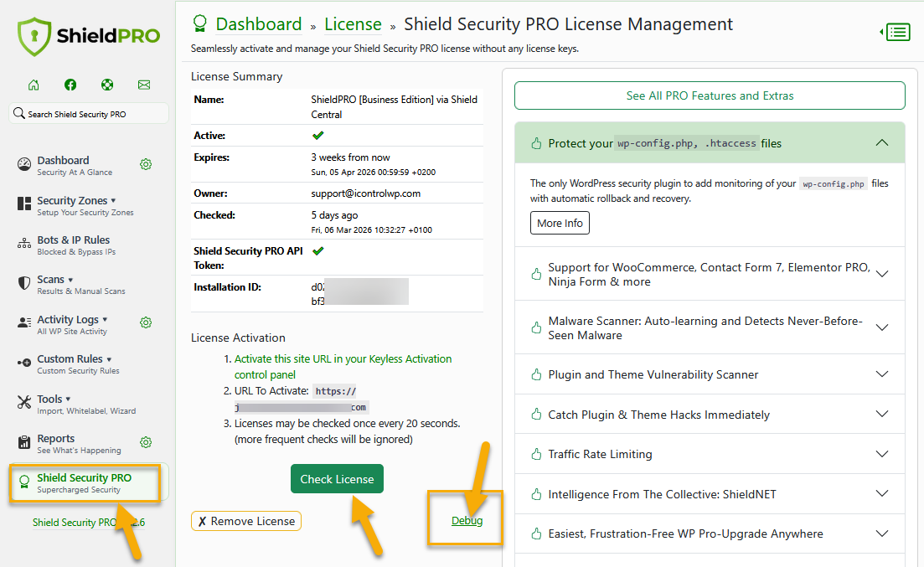Click the Shield Security PRO award icon
Screen dimensions: 924x567
24,482
